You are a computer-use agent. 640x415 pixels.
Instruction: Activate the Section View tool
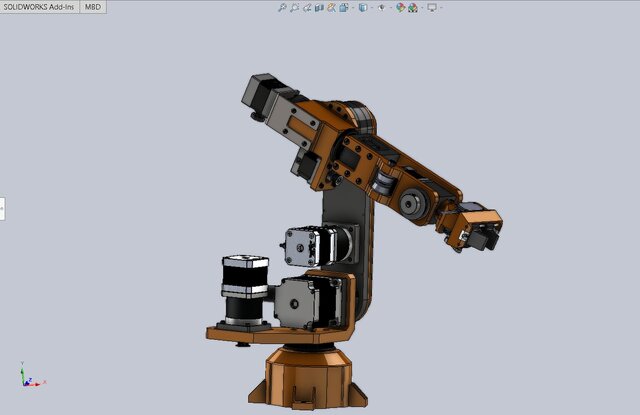[319, 7]
